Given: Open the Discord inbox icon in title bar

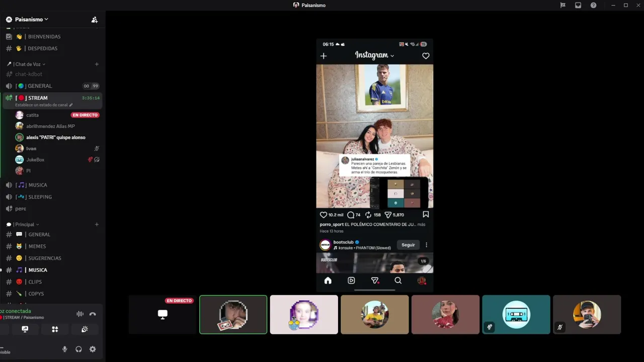Looking at the screenshot, I should (x=578, y=5).
